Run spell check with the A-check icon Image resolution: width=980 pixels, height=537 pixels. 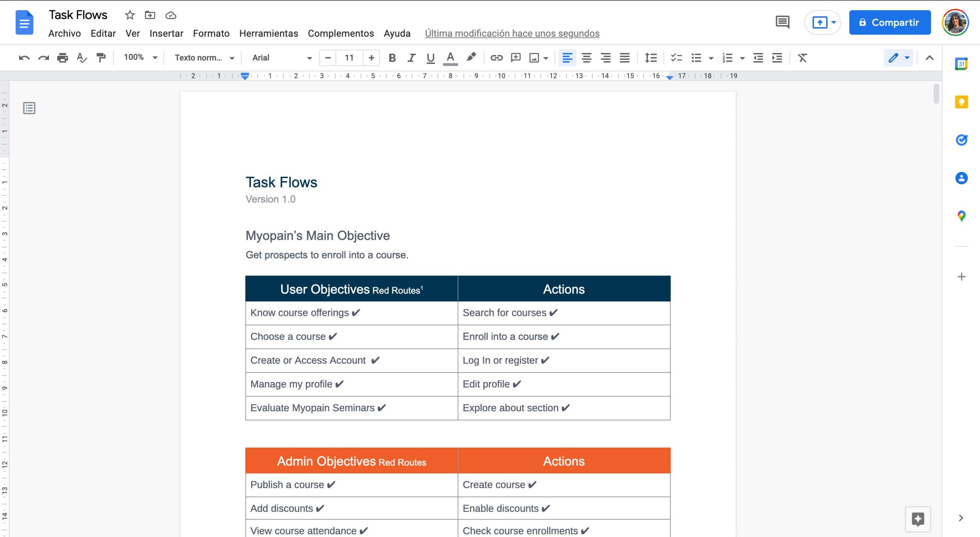(x=82, y=58)
